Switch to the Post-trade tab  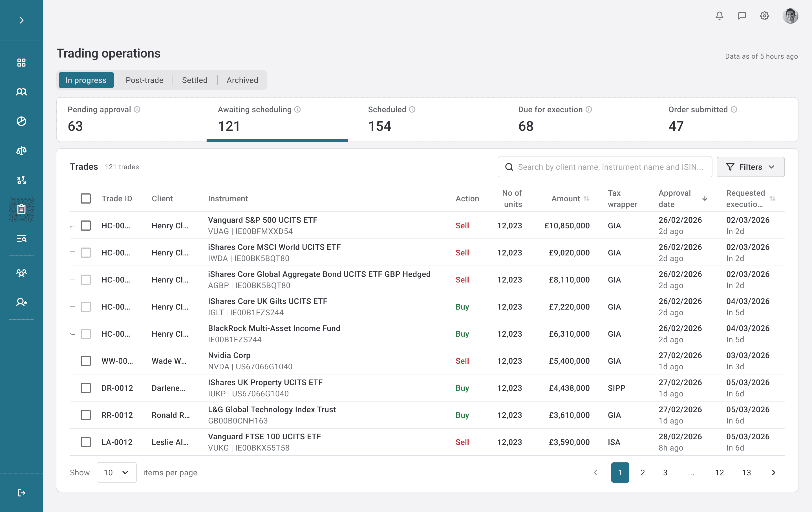tap(144, 80)
